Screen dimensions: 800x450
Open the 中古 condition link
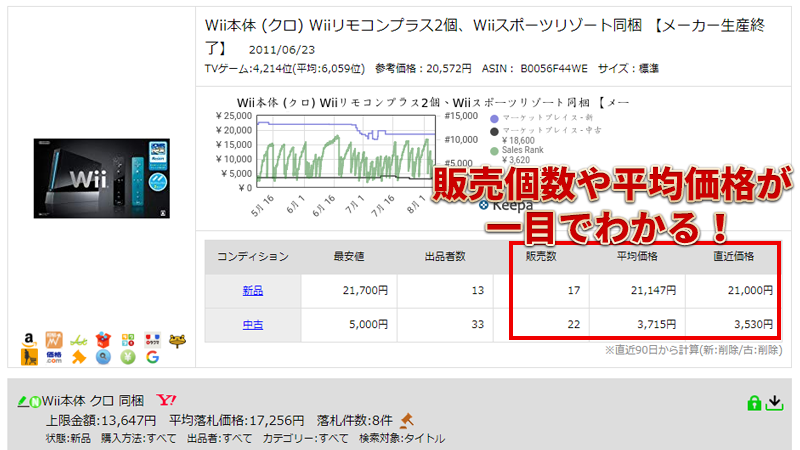[x=253, y=324]
